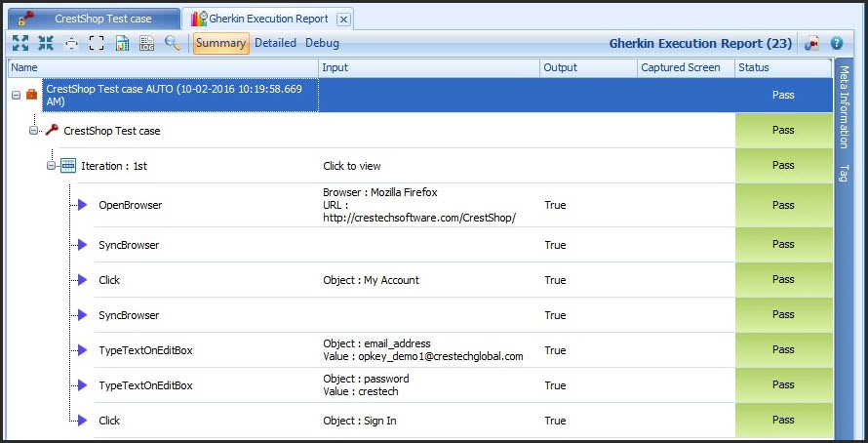
Task: Select the Summary view toggle
Action: point(220,43)
